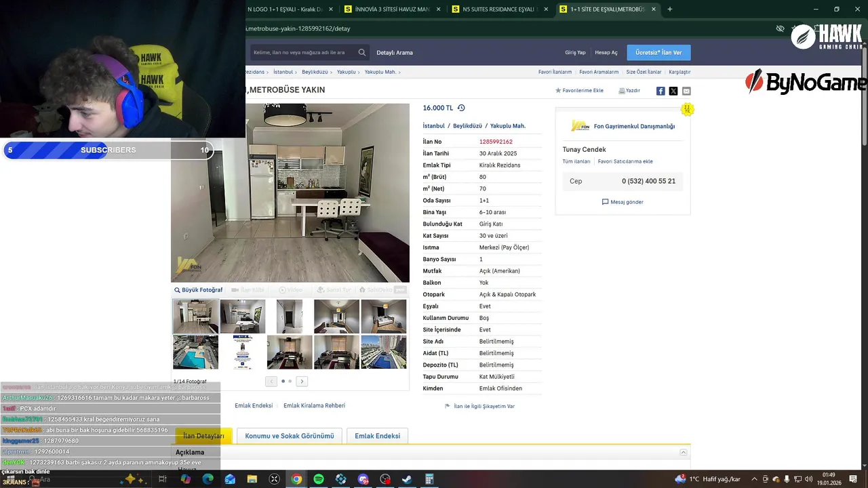Viewport: 868px width, 488px height.
Task: Switch to İNNOVİA 3 SİTESİ HAVUZ tab
Action: point(393,9)
